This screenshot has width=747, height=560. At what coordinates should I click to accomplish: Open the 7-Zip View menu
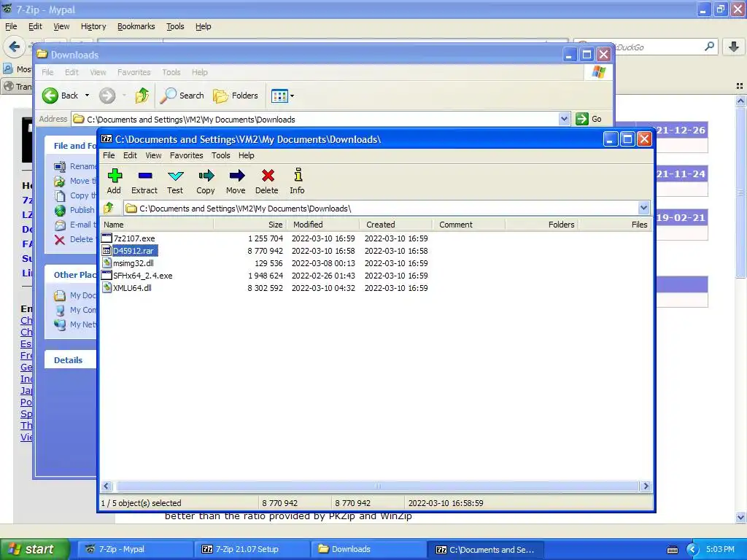(153, 155)
